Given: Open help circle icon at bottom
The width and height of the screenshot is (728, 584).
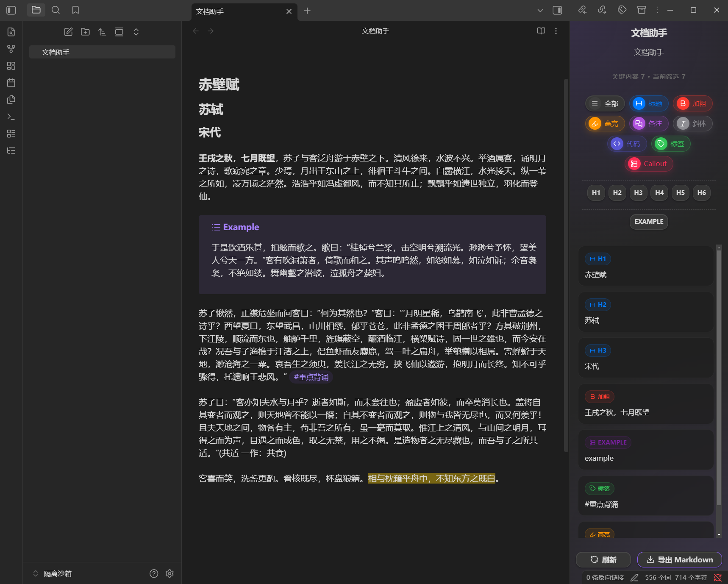Looking at the screenshot, I should [154, 573].
